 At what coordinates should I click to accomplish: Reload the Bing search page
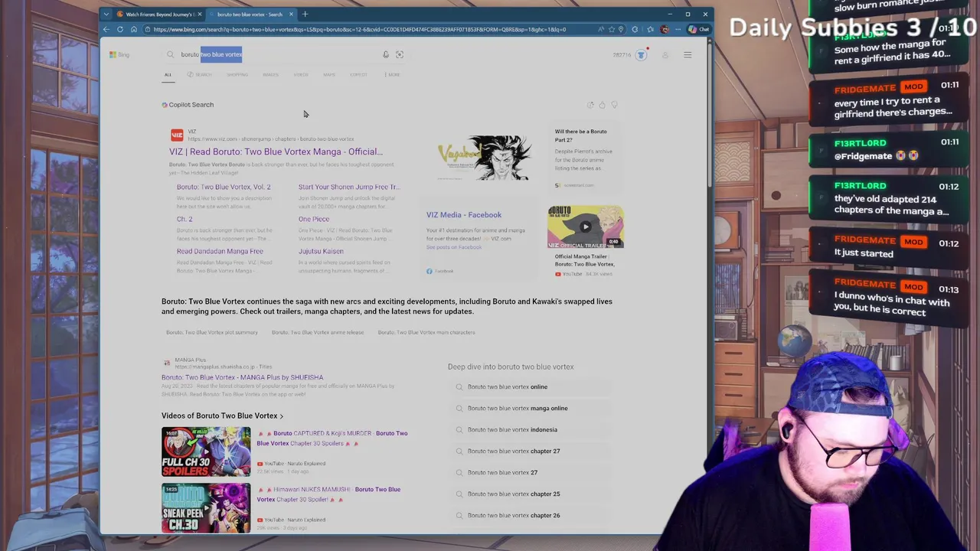point(120,29)
